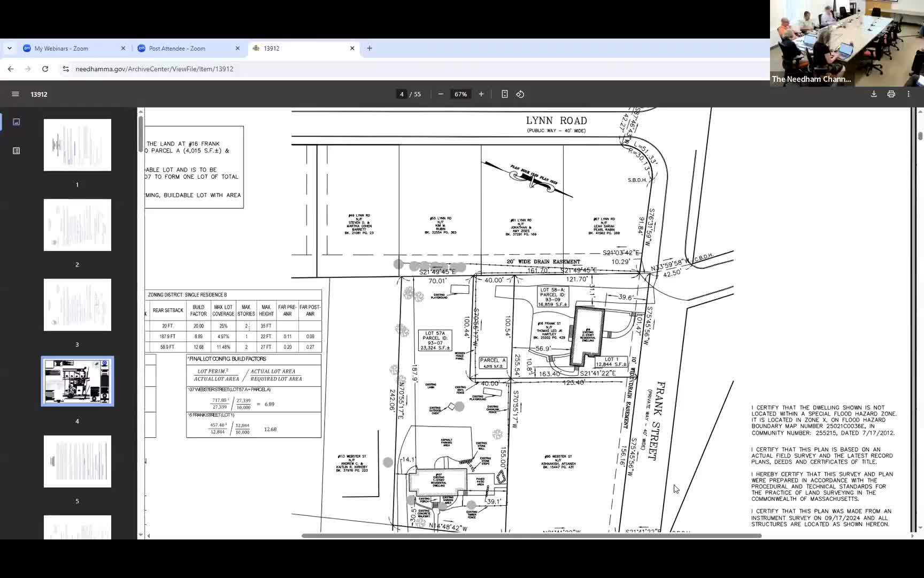Zoom in on the PDF
924x578 pixels.
point(481,94)
